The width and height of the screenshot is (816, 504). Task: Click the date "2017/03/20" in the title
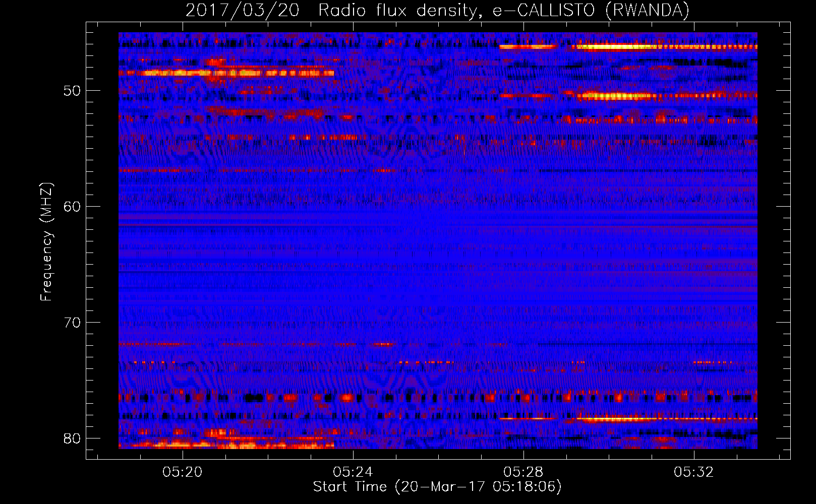pos(243,10)
